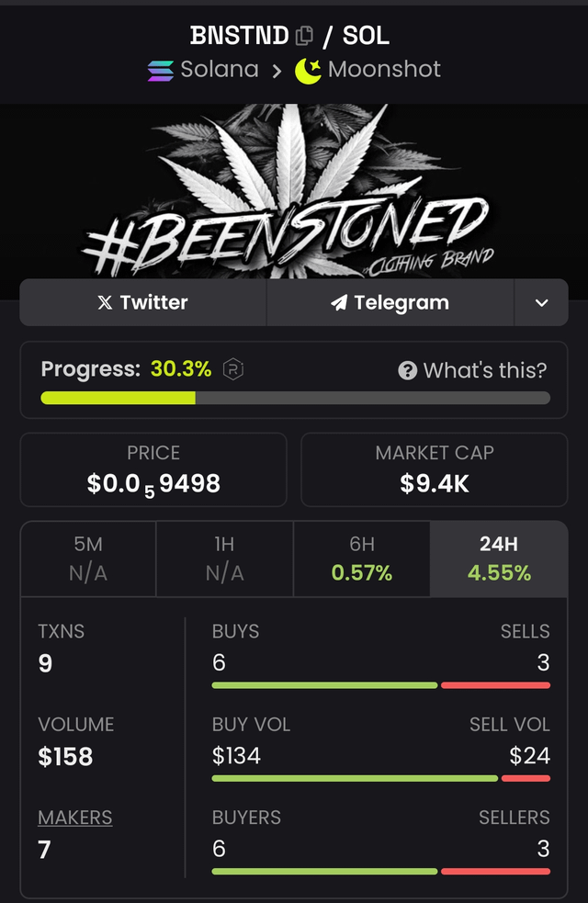This screenshot has height=903, width=588.
Task: Expand more social links chevron
Action: click(x=541, y=303)
